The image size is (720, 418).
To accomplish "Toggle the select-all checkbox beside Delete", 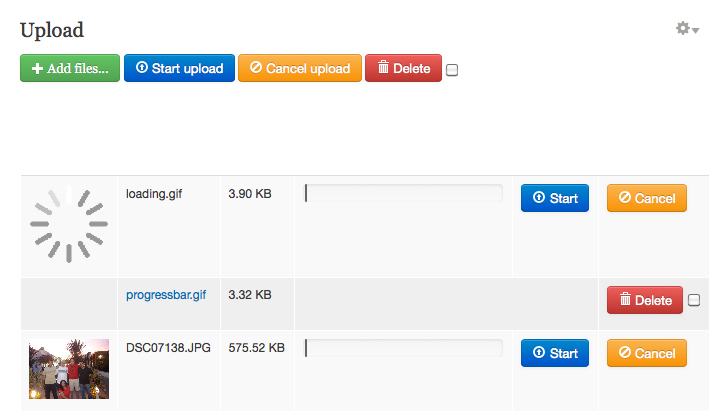I will pos(452,70).
